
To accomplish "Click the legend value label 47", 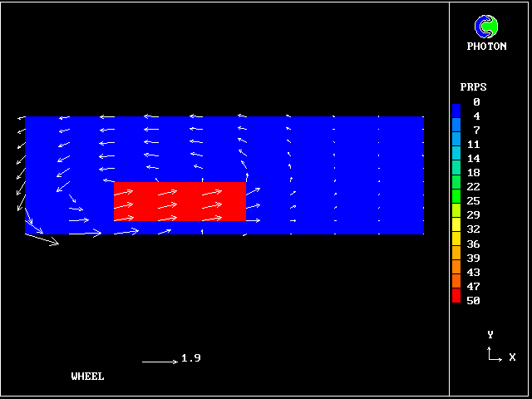I will (473, 286).
